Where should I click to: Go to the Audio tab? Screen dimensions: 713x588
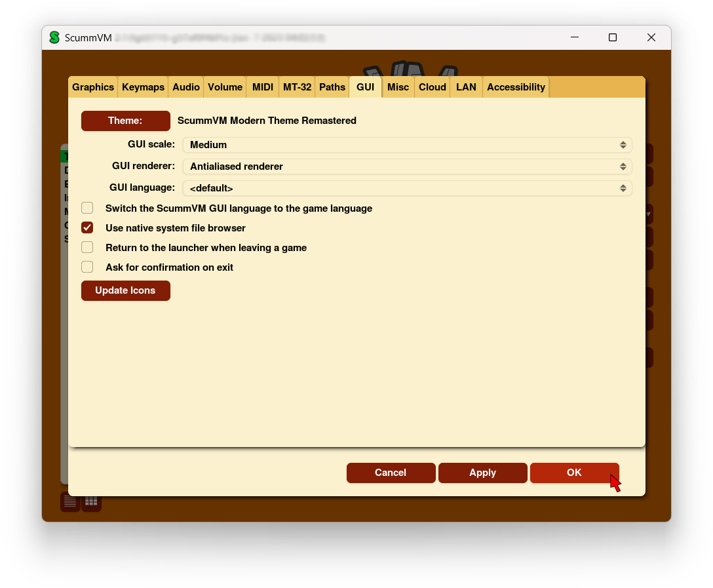186,87
